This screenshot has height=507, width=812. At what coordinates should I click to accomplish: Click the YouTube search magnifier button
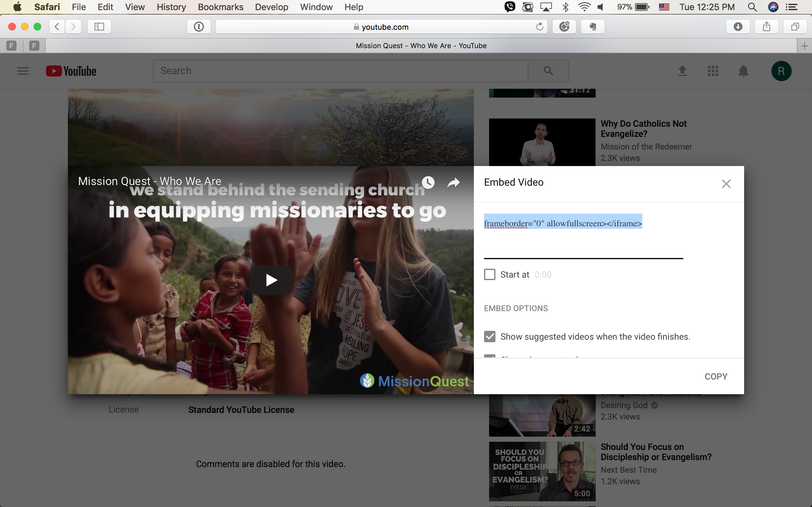[548, 71]
